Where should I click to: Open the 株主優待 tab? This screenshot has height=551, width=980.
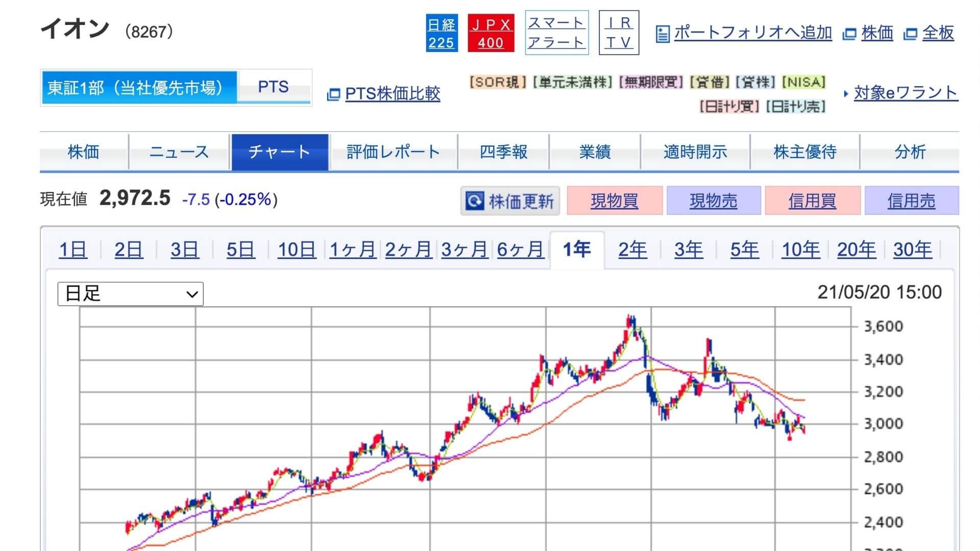805,152
